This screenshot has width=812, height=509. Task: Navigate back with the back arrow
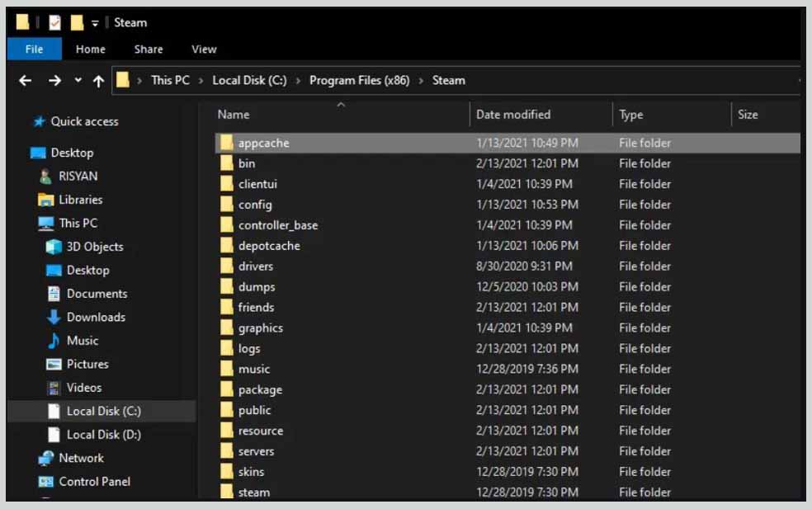point(25,80)
